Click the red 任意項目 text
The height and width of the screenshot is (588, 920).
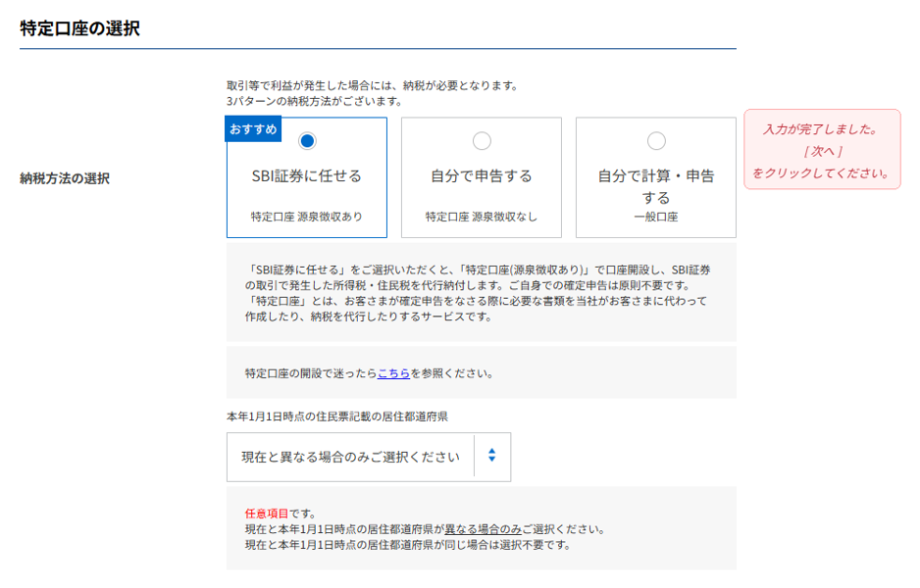coord(267,514)
